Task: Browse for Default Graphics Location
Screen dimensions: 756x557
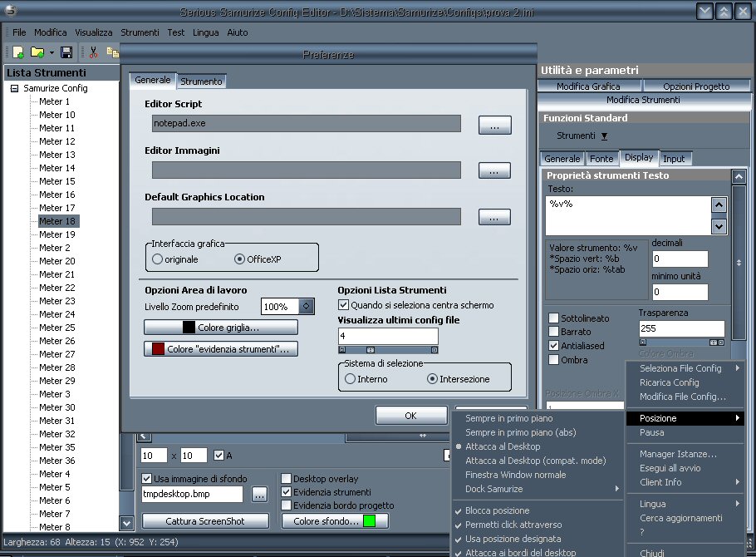Action: tap(494, 217)
